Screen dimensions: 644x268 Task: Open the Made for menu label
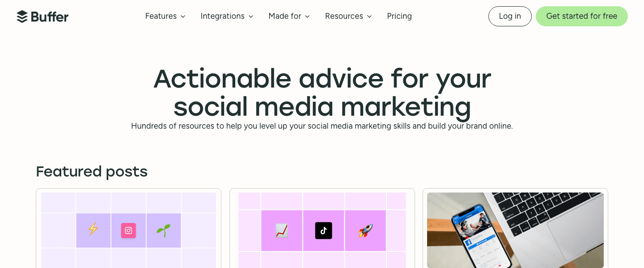click(285, 16)
